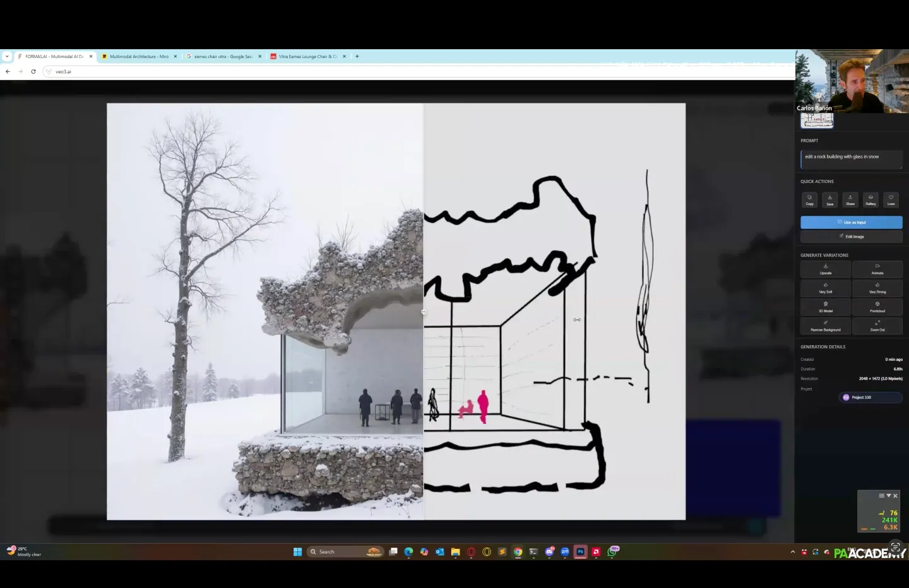Click the Copy quick action icon
The image size is (909, 588).
[x=809, y=199]
